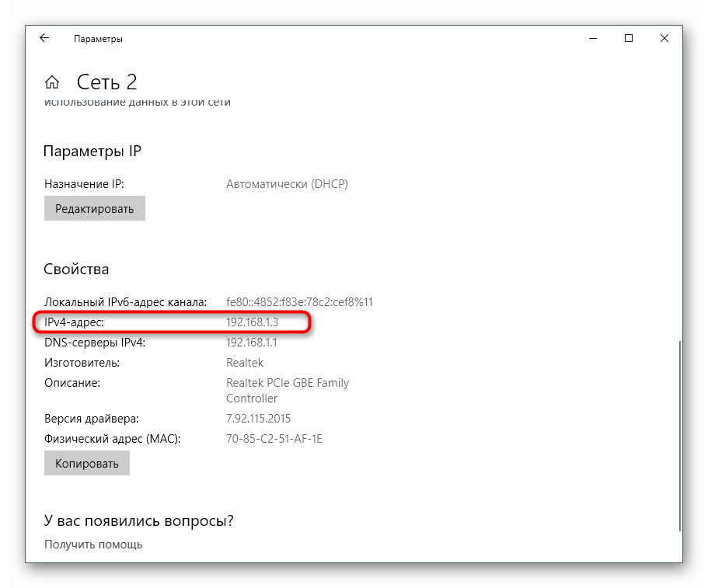The width and height of the screenshot is (708, 588).
Task: Go back using the back arrow
Action: click(x=44, y=38)
